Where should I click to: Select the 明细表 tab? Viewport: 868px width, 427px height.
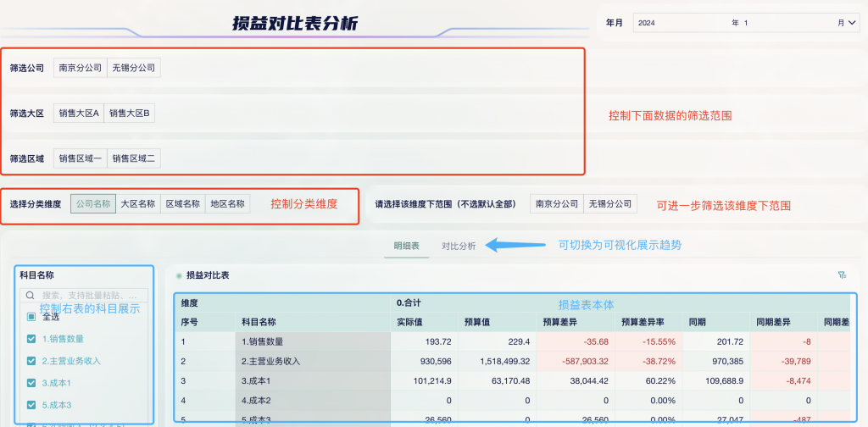point(406,246)
